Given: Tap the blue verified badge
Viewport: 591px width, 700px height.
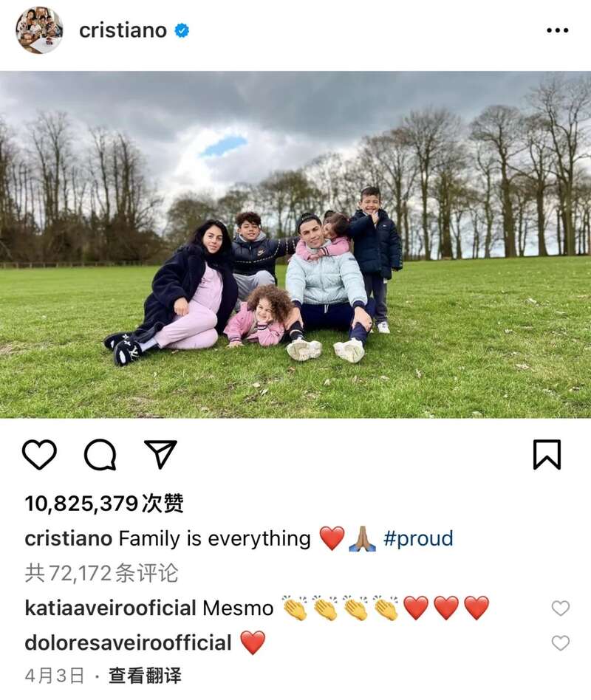Looking at the screenshot, I should [x=182, y=30].
